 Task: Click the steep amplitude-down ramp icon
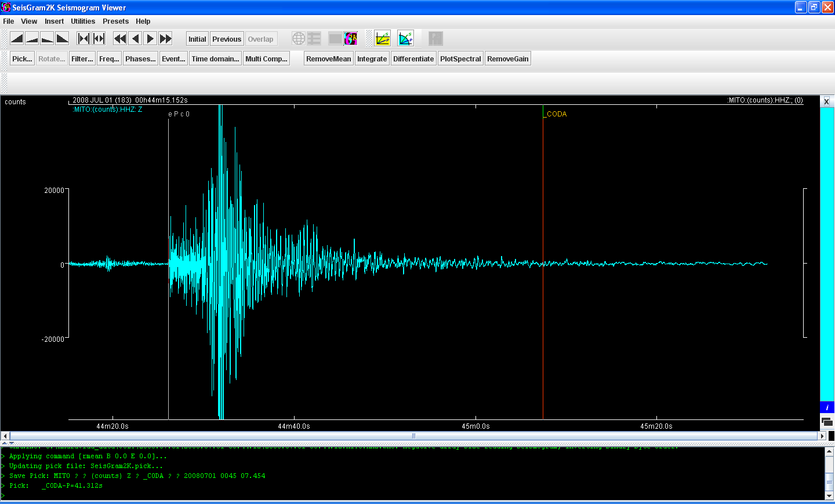tap(62, 39)
